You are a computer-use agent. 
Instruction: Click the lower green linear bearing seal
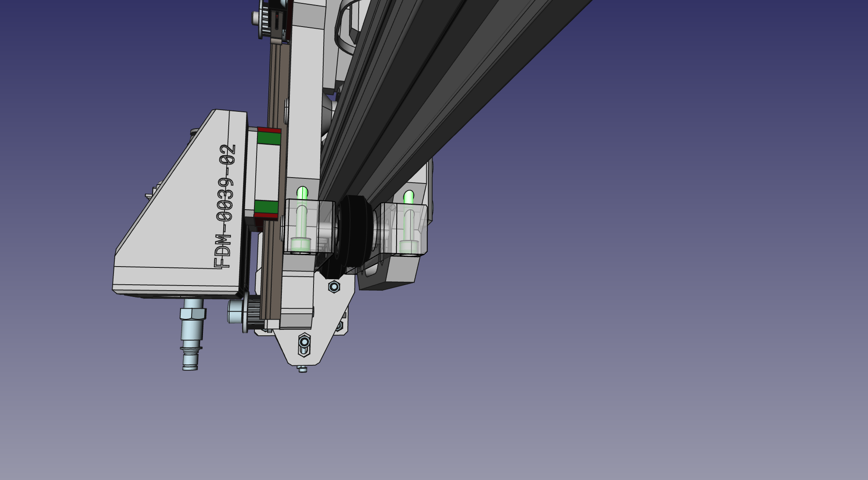(266, 207)
